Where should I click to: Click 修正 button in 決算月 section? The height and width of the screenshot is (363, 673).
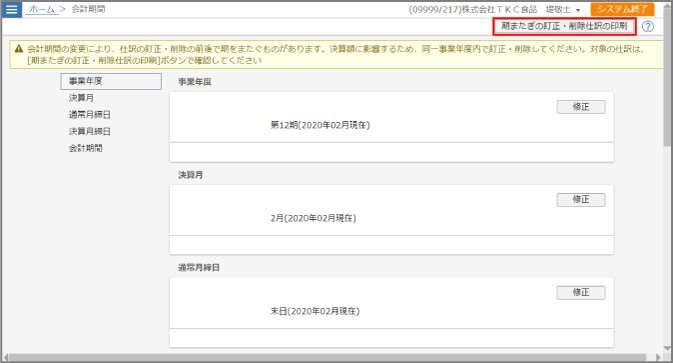click(581, 200)
